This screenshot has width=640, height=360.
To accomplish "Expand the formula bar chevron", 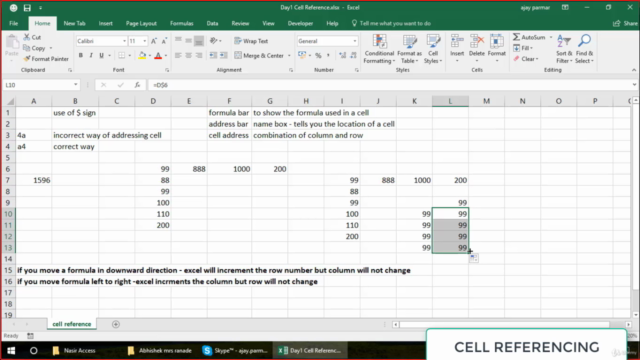I will click(x=634, y=85).
